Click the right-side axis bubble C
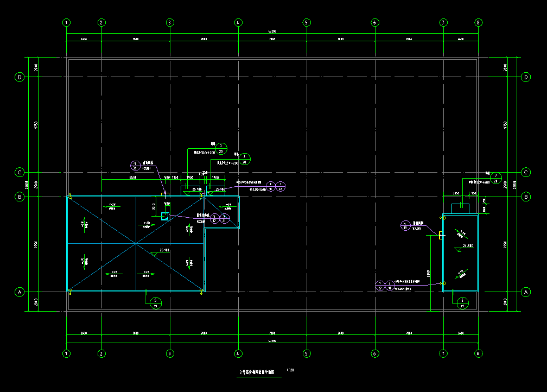 [x=525, y=172]
